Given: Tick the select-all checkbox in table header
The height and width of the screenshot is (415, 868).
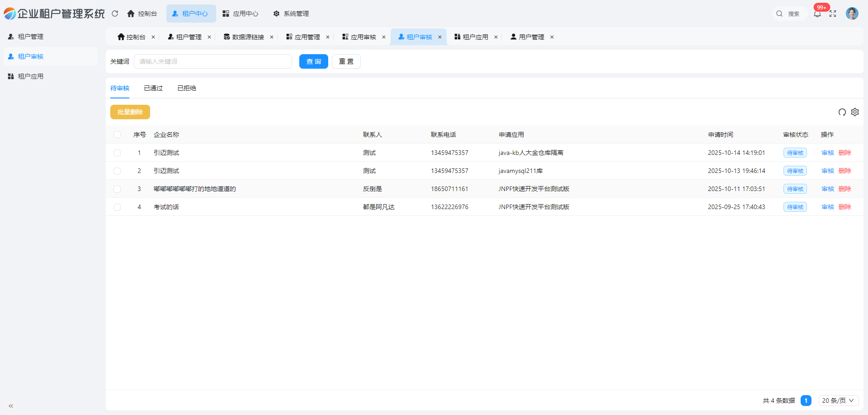Looking at the screenshot, I should tap(117, 135).
